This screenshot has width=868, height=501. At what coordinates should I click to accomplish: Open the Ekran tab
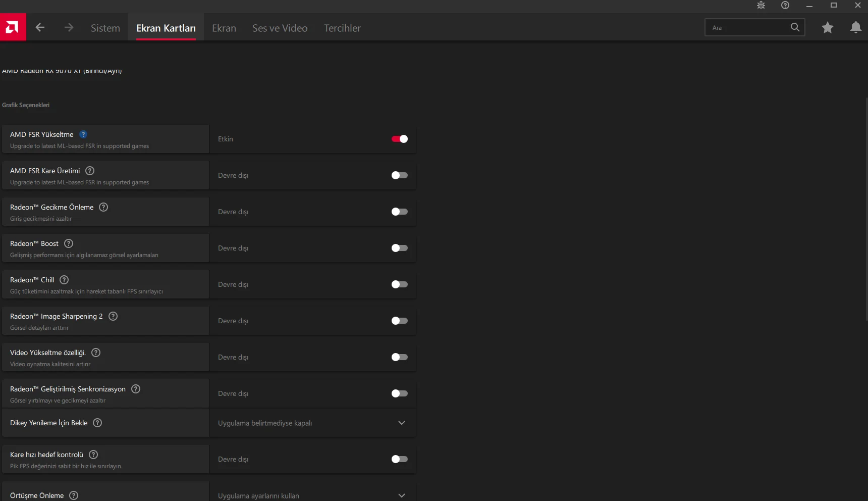(224, 28)
